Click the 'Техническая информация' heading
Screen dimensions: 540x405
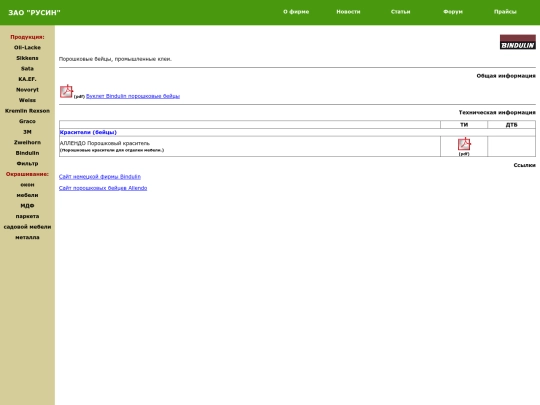[x=497, y=113]
